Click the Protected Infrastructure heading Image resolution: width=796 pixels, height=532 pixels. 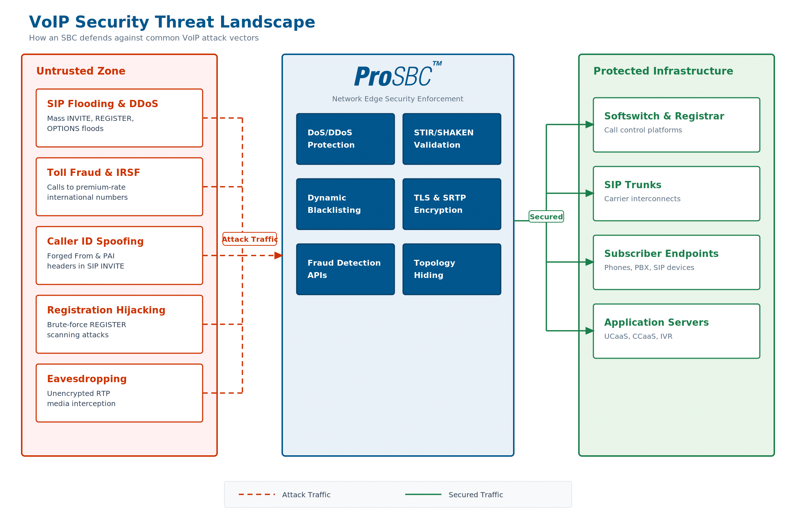coord(663,71)
